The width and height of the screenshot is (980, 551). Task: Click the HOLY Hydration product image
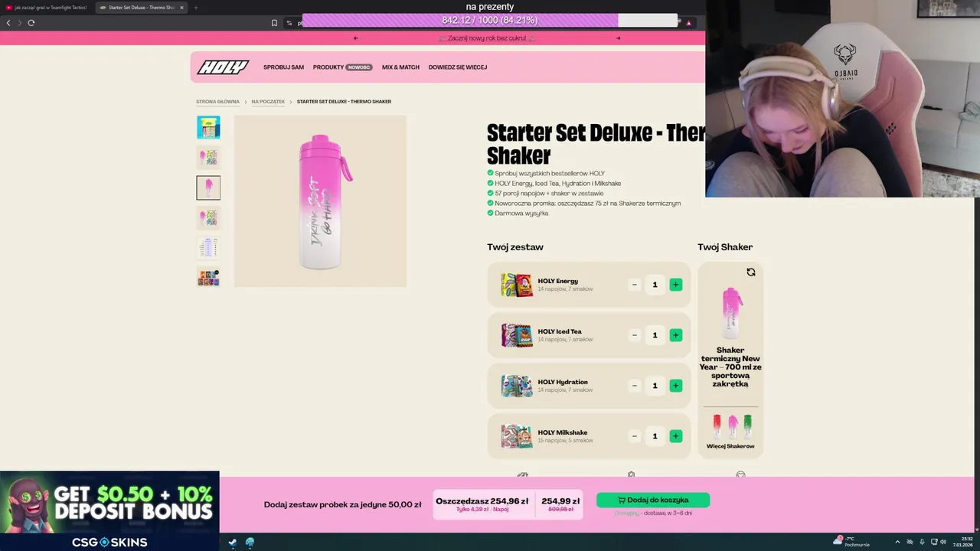point(517,386)
